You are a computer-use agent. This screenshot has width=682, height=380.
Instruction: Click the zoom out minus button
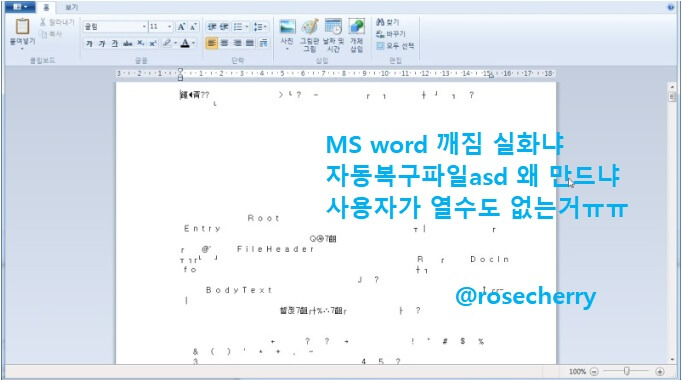(595, 372)
